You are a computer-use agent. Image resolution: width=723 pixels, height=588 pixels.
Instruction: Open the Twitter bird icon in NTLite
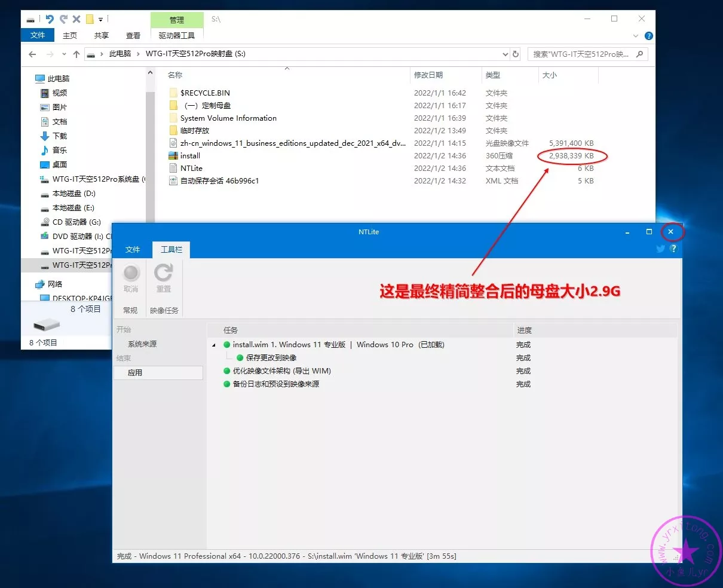660,249
